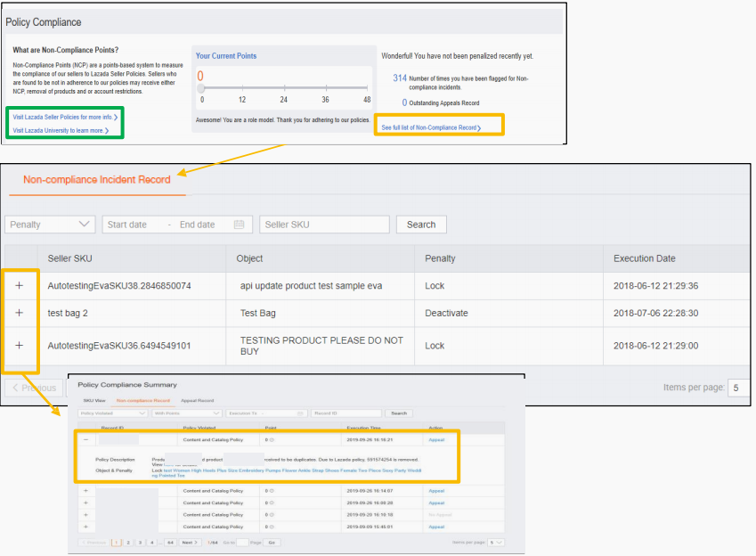Open the Penalty filter dropdown
Image resolution: width=756 pixels, height=556 pixels.
click(50, 225)
